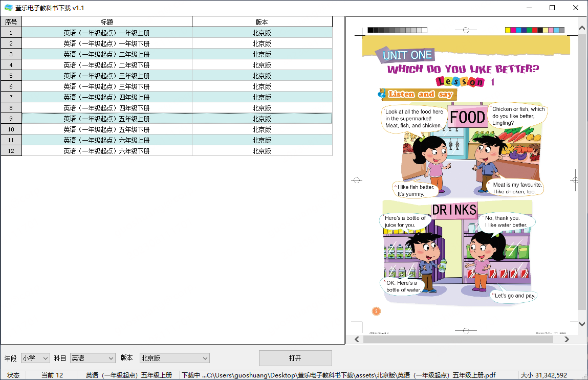
Task: Select row 英语（一年级起点）四年级上册
Action: 177,97
